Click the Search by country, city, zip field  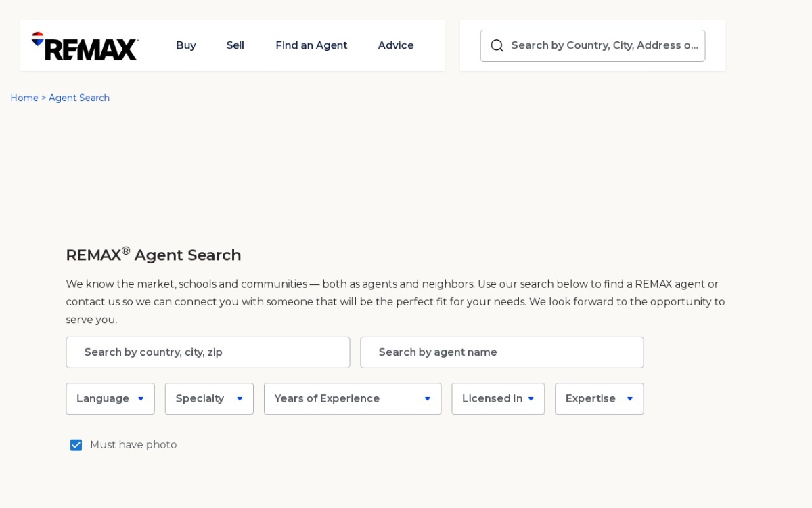click(x=208, y=352)
